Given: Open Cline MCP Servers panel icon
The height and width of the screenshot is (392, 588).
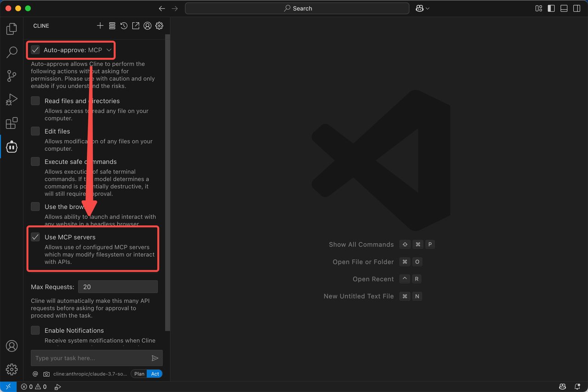Looking at the screenshot, I should point(112,26).
